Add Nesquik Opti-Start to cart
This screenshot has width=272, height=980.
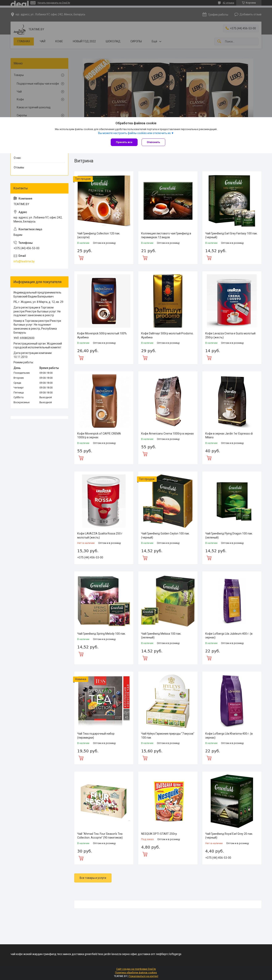145,855
